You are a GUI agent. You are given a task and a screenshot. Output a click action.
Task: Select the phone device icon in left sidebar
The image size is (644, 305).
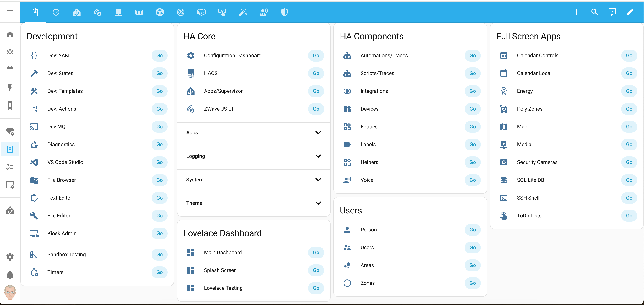[10, 105]
